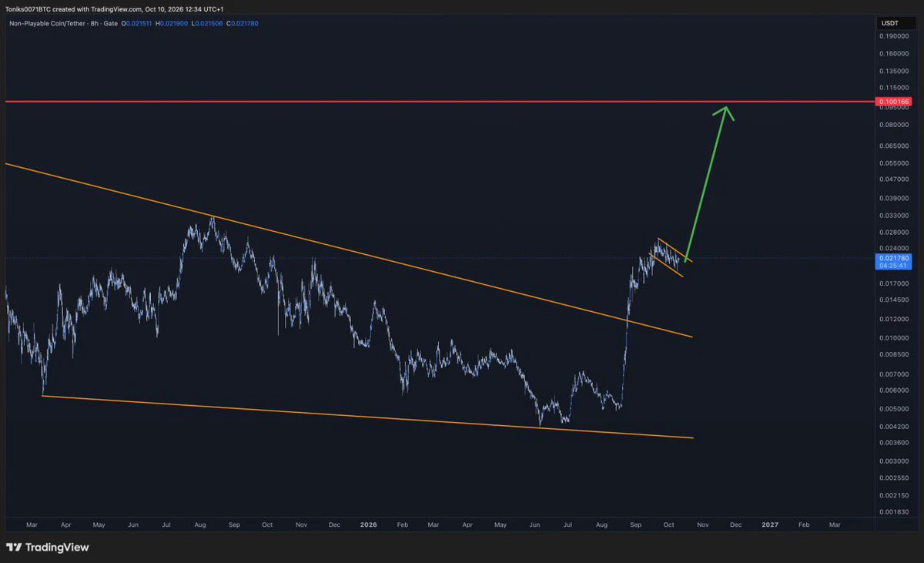This screenshot has height=563, width=924.
Task: Click the 0.007000 price axis label
Action: coord(895,374)
